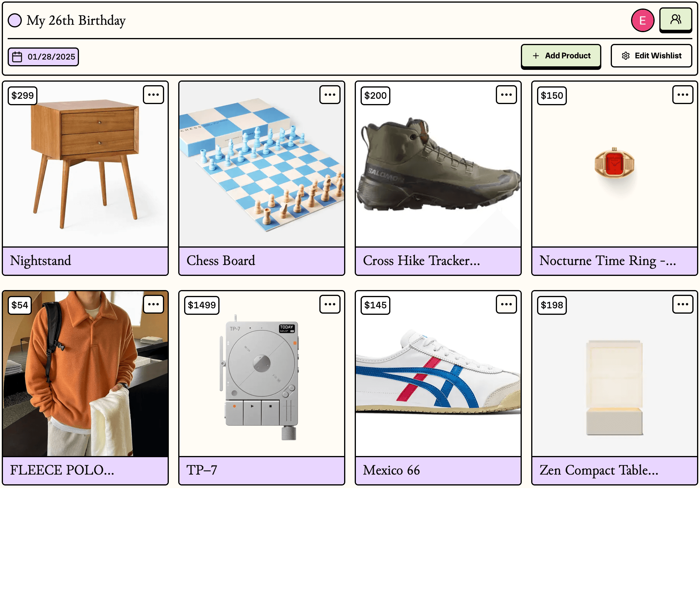Viewport: 700px width, 614px height.
Task: Open the ellipsis menu on the Zen Compact Table card
Action: coord(683,304)
